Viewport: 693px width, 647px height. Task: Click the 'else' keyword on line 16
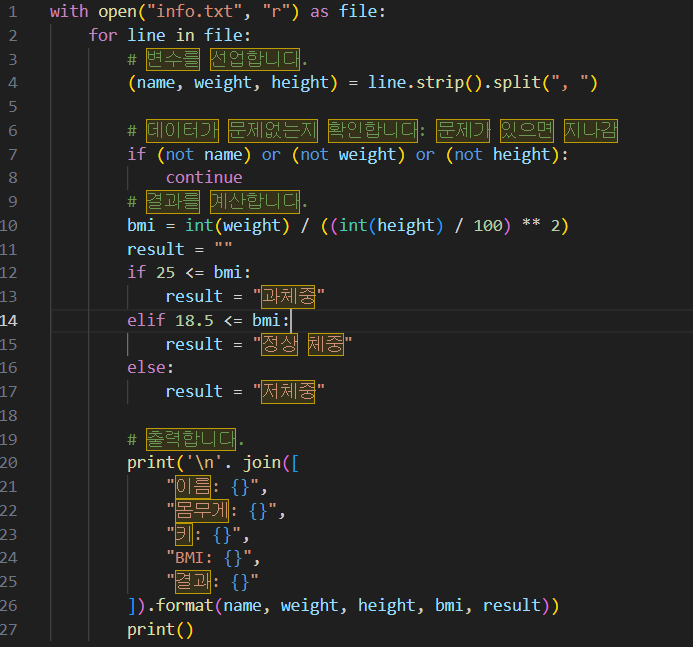click(146, 368)
